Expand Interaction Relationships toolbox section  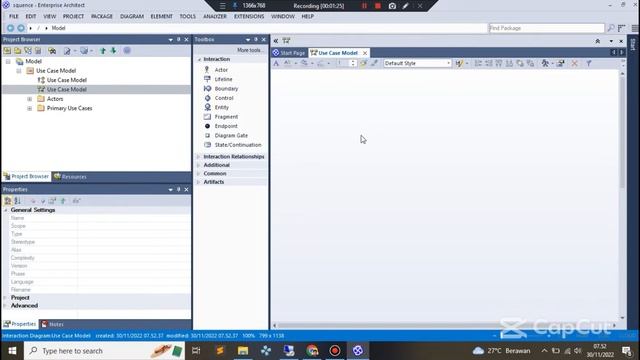199,157
